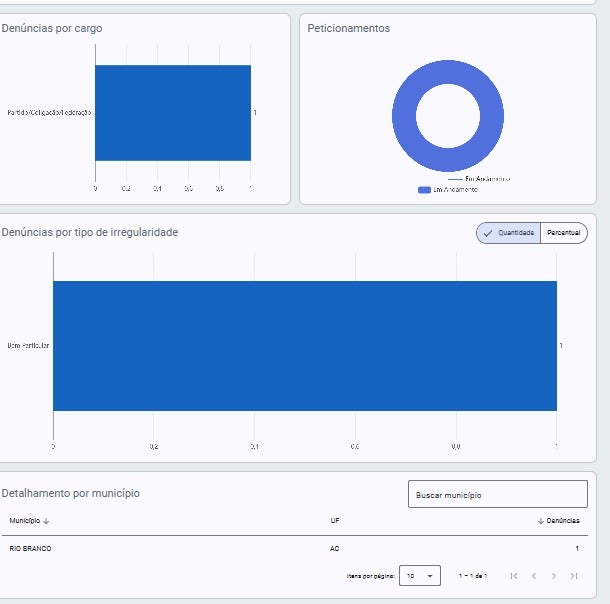Click the Buscar município search field
The height and width of the screenshot is (604, 610).
point(498,494)
